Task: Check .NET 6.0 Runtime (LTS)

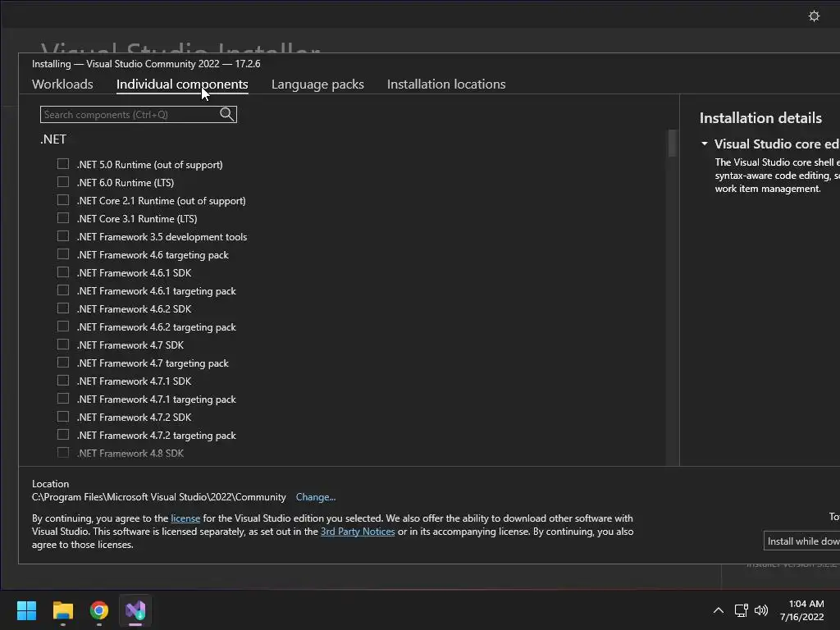Action: pyautogui.click(x=63, y=182)
